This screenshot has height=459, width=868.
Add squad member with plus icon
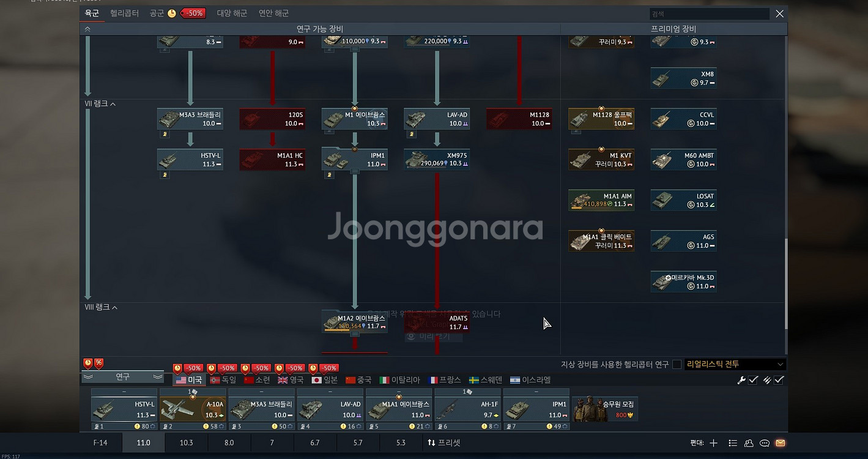[x=713, y=443]
